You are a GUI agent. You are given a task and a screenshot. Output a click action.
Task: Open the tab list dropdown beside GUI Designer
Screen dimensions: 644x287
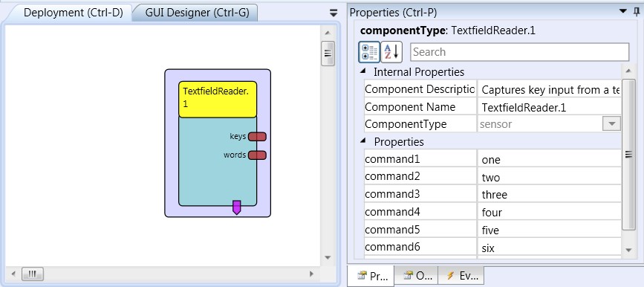click(334, 13)
